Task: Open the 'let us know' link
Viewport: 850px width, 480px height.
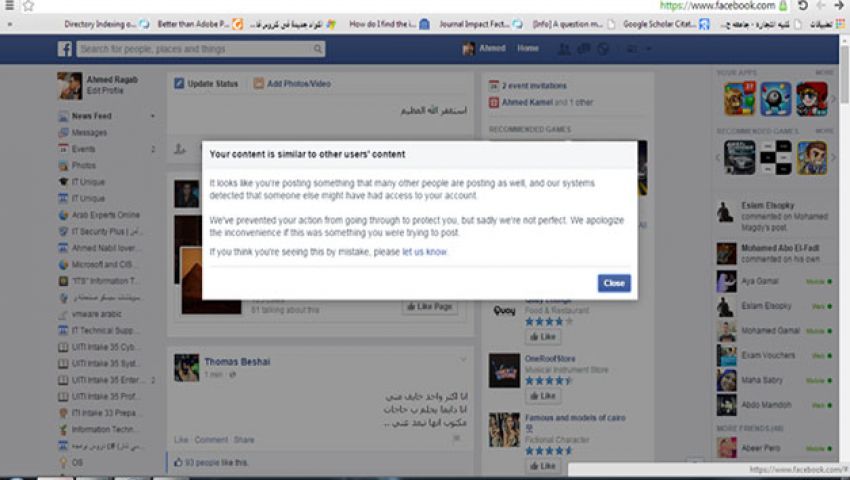Action: pyautogui.click(x=424, y=252)
